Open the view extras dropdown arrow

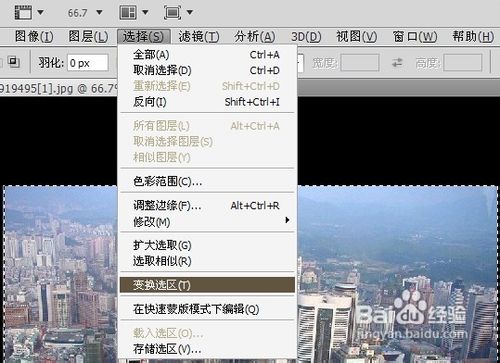[40, 13]
